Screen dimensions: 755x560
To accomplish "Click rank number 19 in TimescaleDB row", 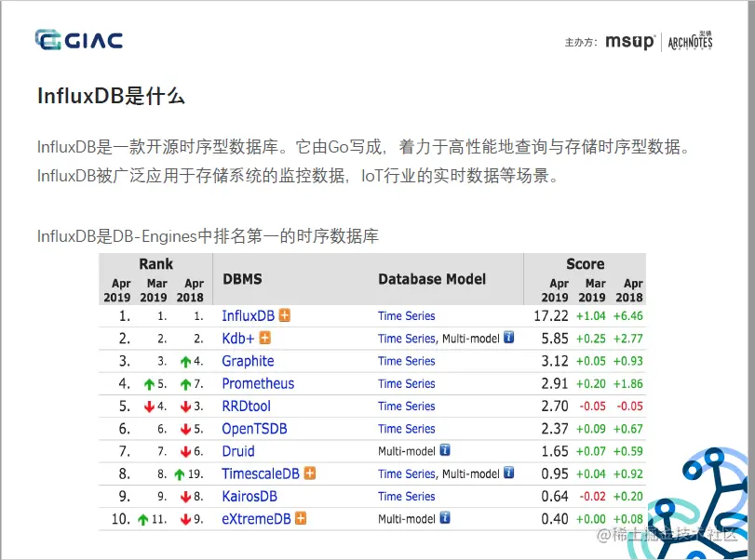I will pyautogui.click(x=195, y=474).
